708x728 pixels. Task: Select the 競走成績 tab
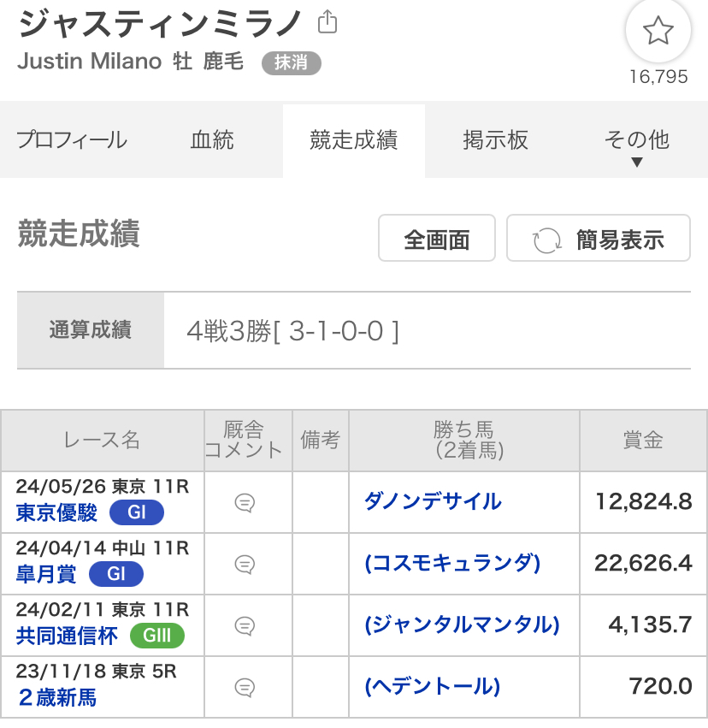[353, 140]
